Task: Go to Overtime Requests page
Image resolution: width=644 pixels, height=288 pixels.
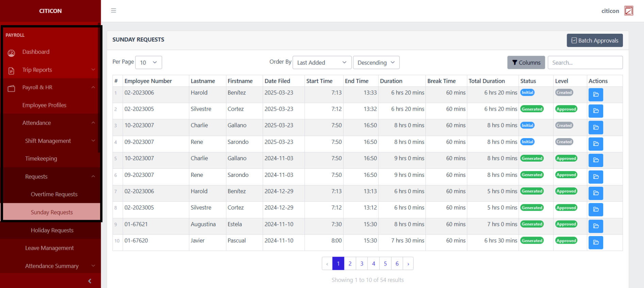Action: (54, 194)
